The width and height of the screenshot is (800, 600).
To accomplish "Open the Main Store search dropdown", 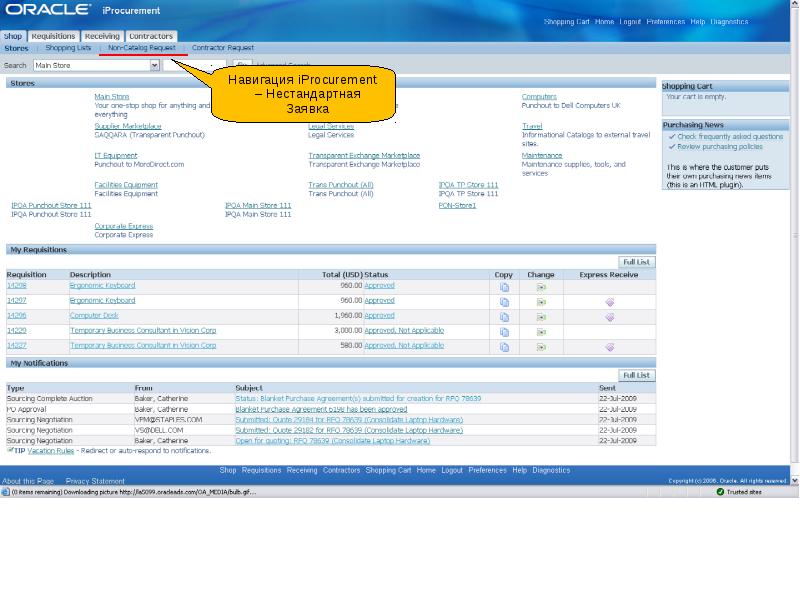I will point(155,65).
